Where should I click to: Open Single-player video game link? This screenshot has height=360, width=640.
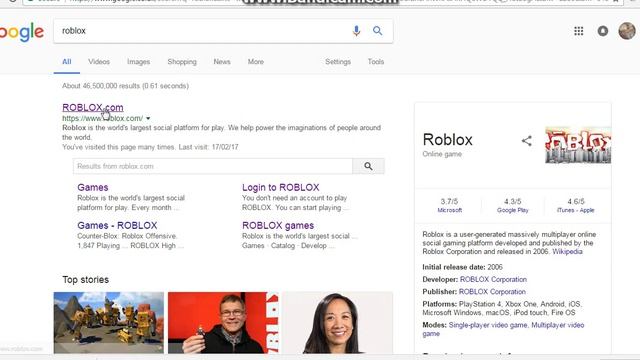click(488, 325)
